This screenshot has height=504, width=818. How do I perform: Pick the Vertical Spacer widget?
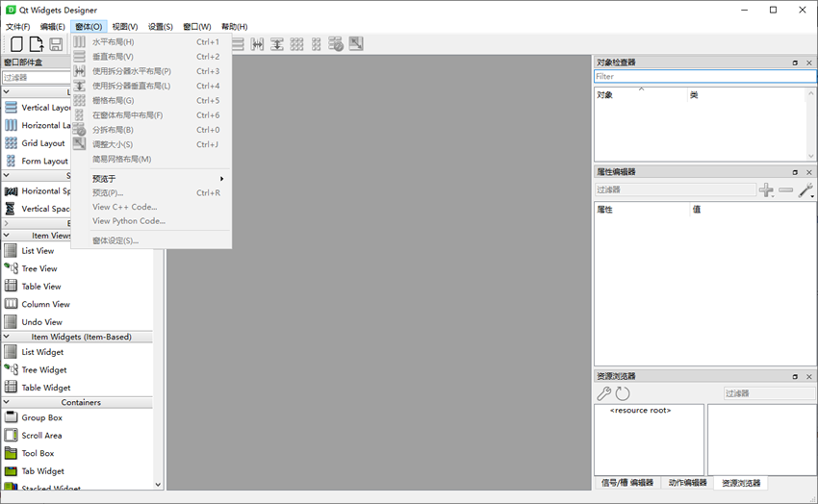(x=37, y=209)
